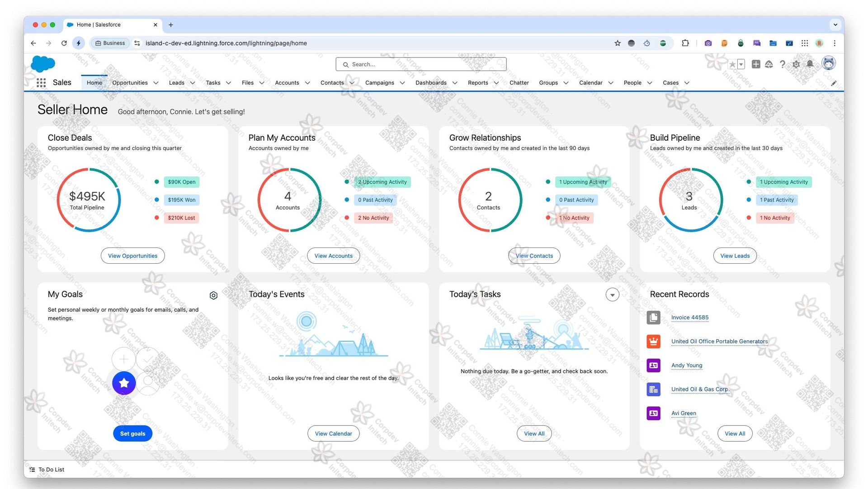Reload the page in the browser

point(64,43)
